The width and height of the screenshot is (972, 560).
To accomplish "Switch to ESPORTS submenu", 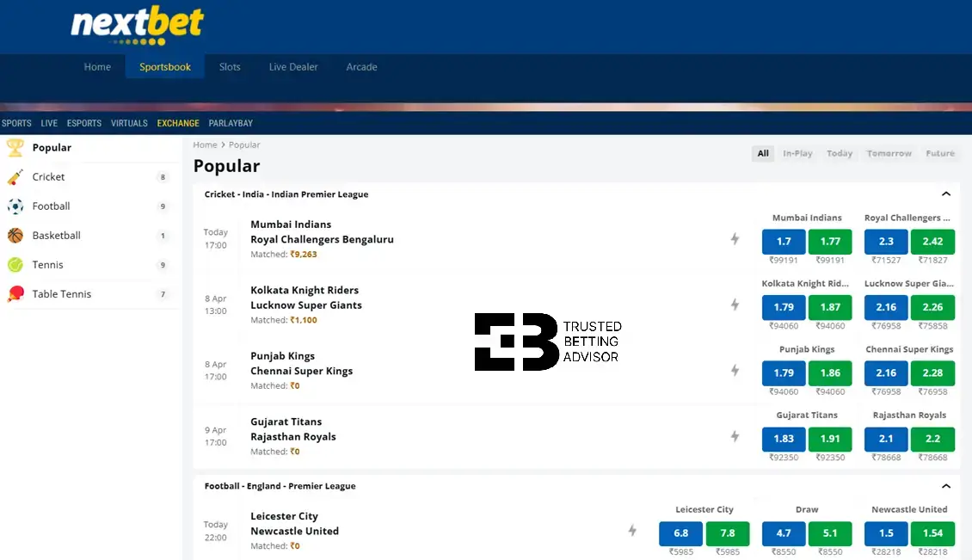I will point(84,123).
